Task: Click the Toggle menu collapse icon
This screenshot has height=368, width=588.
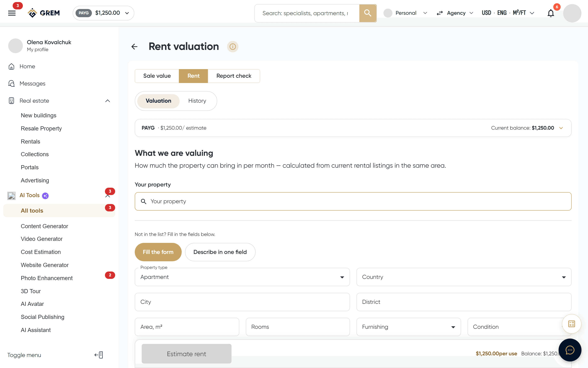Action: pos(99,355)
